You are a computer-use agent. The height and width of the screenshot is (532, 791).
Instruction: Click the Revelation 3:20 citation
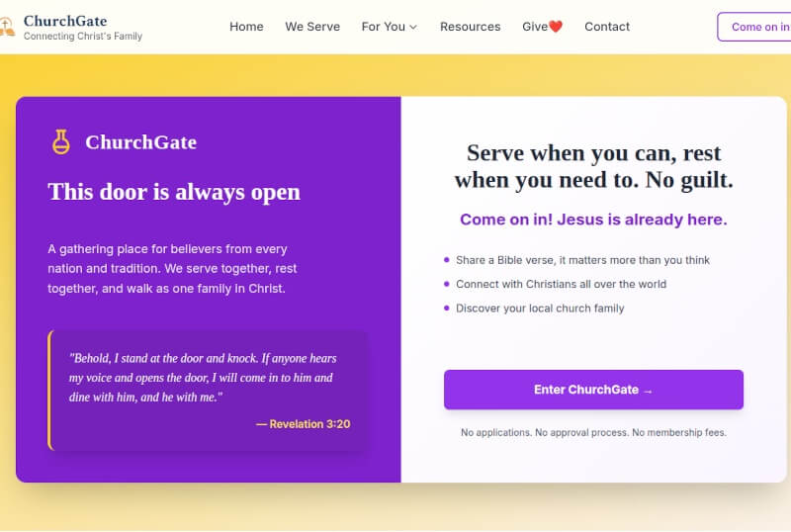303,424
